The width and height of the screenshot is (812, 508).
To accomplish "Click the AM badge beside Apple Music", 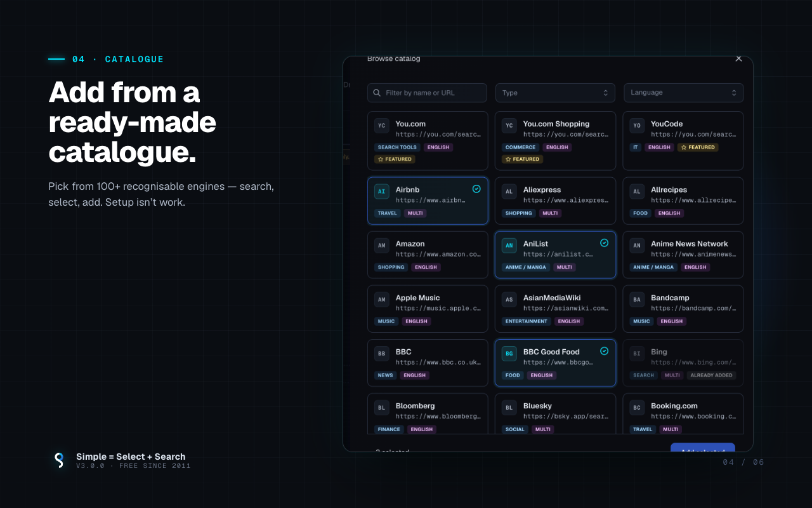I will click(382, 299).
